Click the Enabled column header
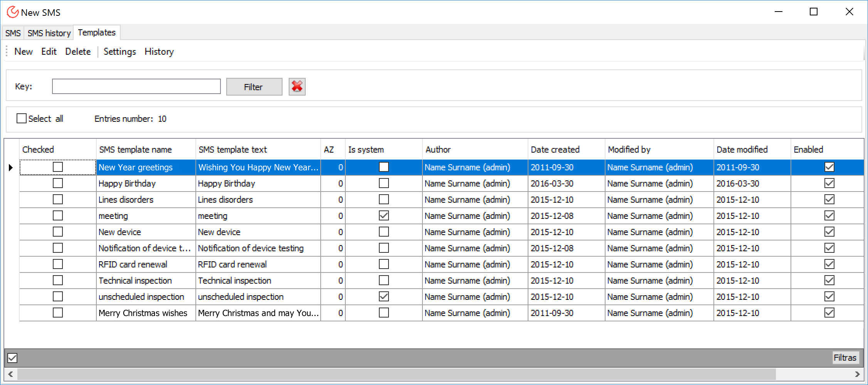868x385 pixels. coord(827,150)
